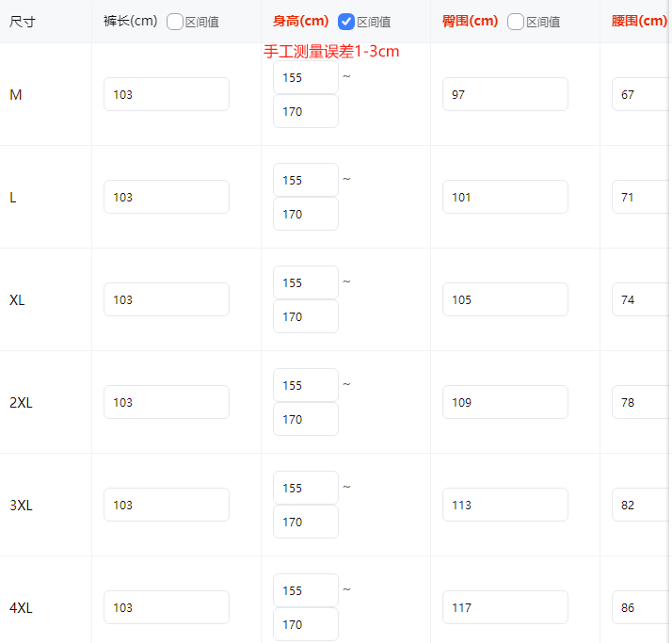
Task: Click hip input 113 for size 3XL
Action: [505, 505]
